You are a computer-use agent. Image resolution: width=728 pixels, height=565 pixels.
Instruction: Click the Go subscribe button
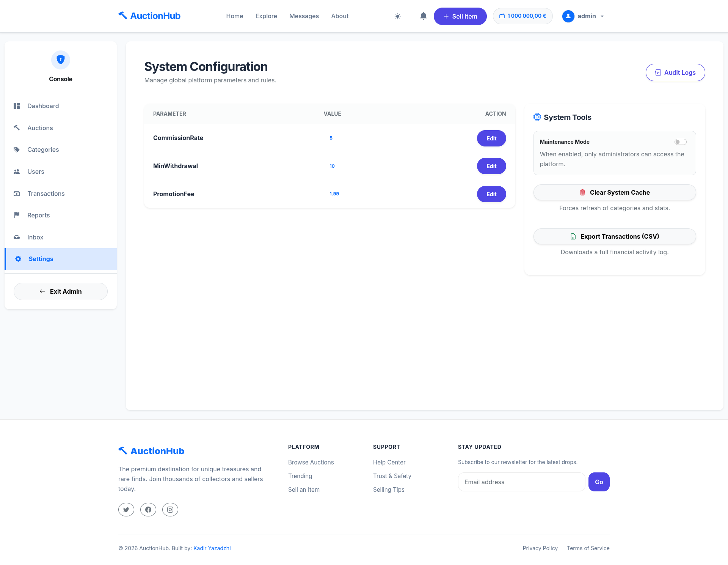pos(599,482)
